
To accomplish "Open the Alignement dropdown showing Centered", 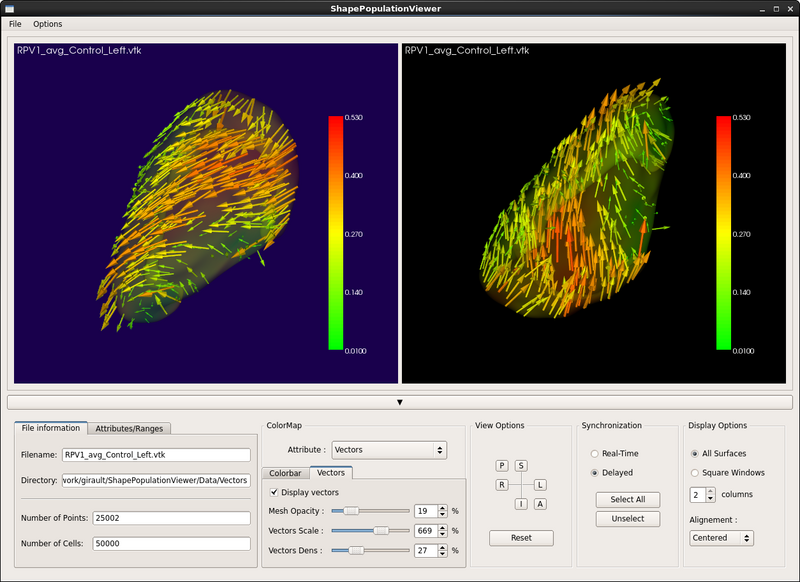I will (x=720, y=538).
